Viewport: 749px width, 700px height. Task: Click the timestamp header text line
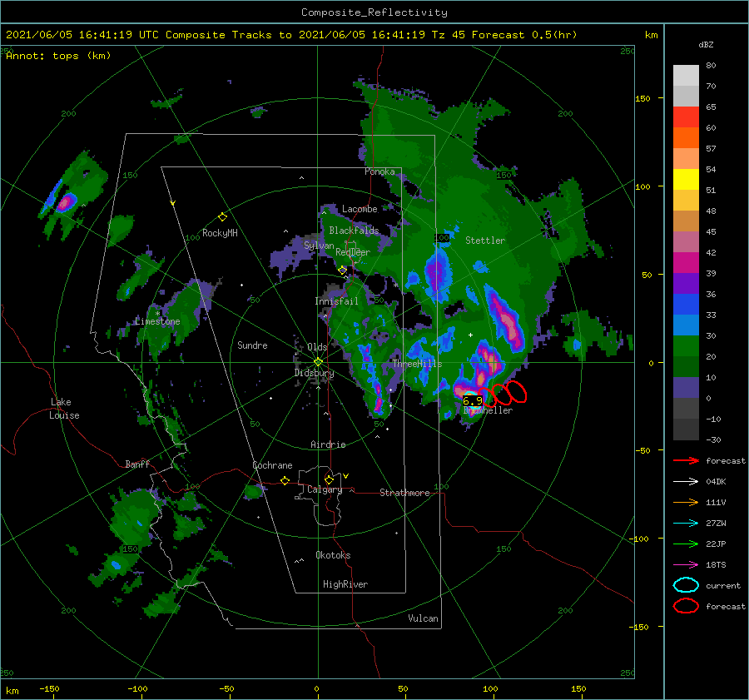[x=291, y=35]
